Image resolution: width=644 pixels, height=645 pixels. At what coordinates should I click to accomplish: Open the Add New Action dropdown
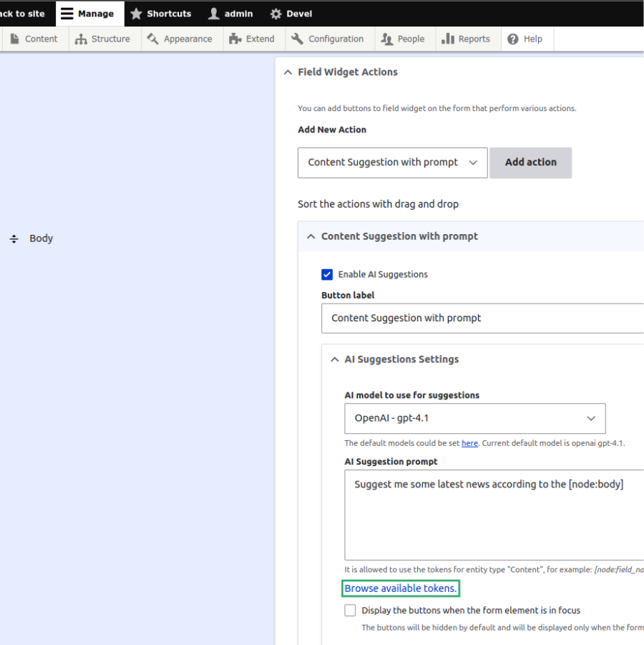[392, 163]
